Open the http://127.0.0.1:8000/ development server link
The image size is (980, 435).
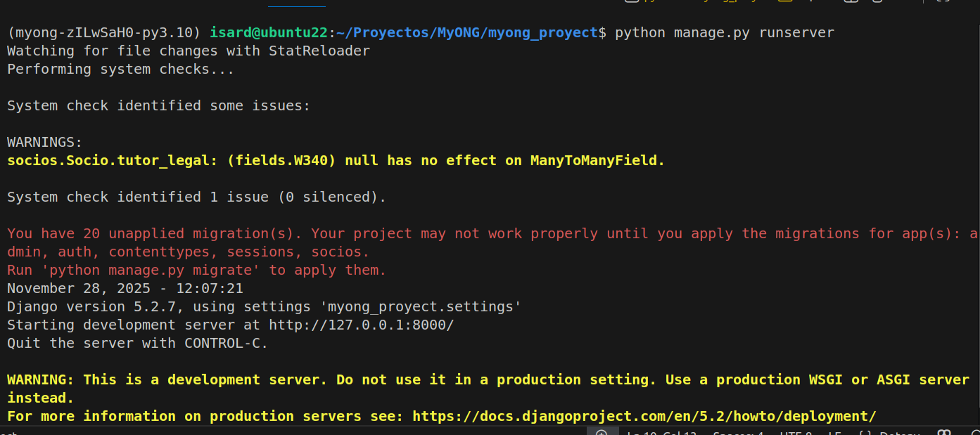coord(361,325)
